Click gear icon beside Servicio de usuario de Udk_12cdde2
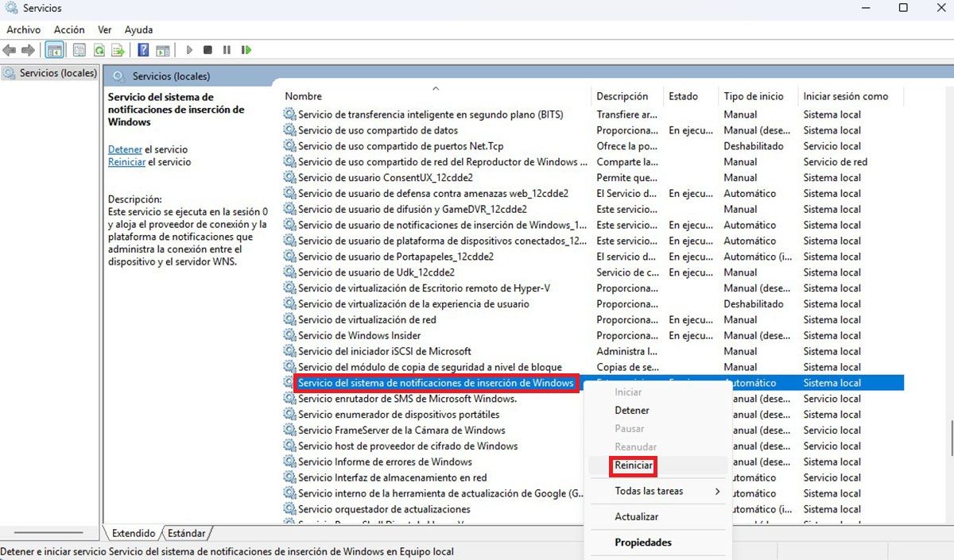The height and width of the screenshot is (560, 954). point(289,272)
